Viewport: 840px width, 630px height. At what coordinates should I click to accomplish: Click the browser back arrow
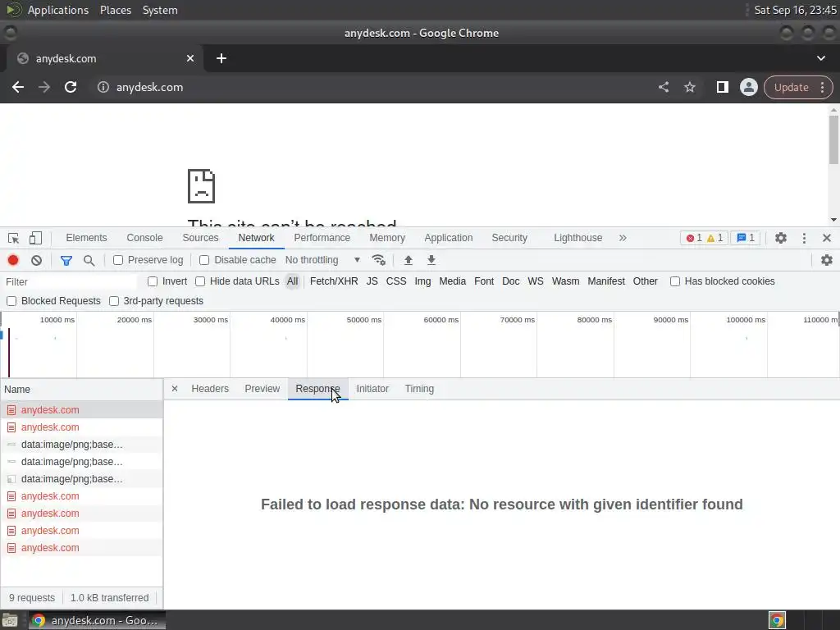click(x=18, y=87)
